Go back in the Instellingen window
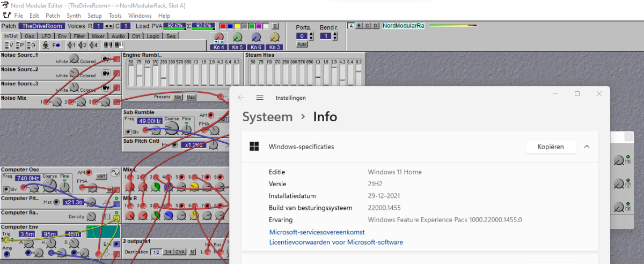Image resolution: width=644 pixels, height=264 pixels. (240, 98)
